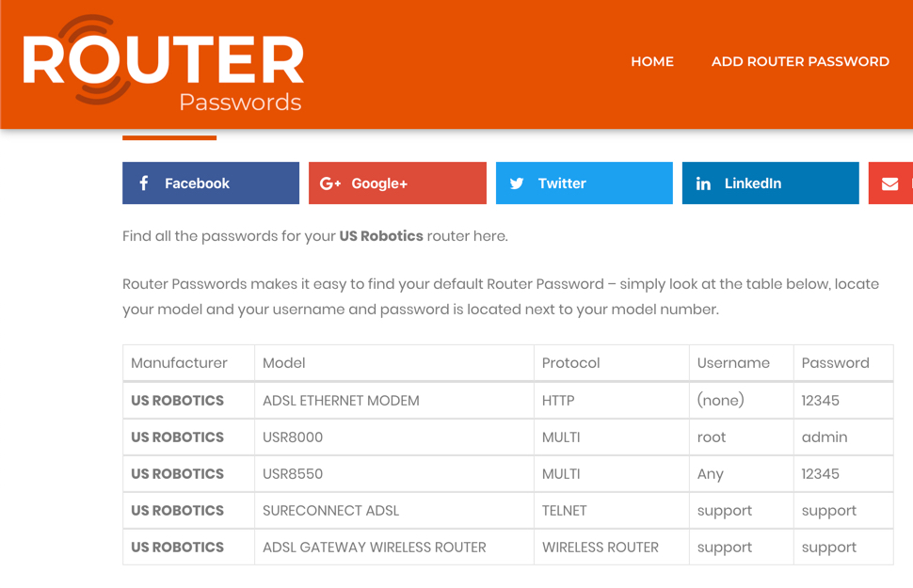Click the LinkedIn share icon
The height and width of the screenshot is (588, 913).
pyautogui.click(x=703, y=183)
